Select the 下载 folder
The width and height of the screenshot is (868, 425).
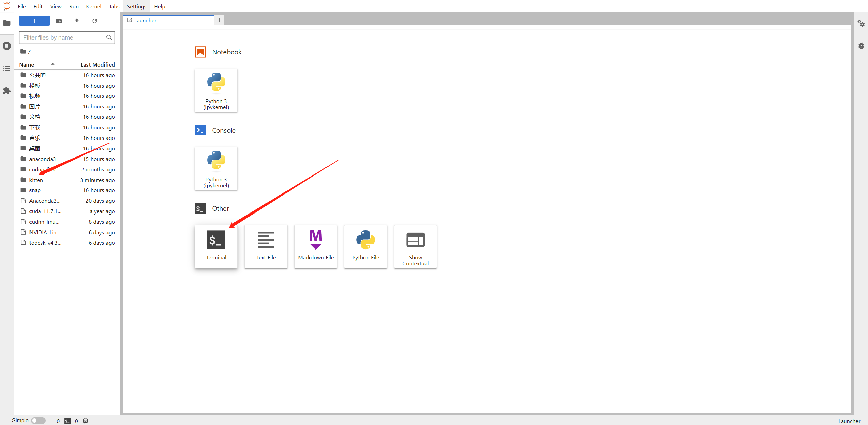[x=67, y=127]
